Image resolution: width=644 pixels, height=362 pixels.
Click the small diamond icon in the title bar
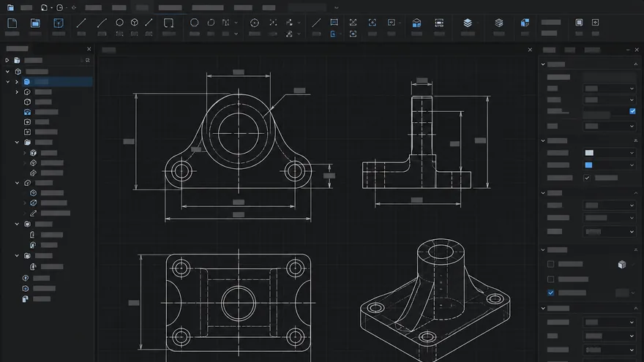[74, 7]
